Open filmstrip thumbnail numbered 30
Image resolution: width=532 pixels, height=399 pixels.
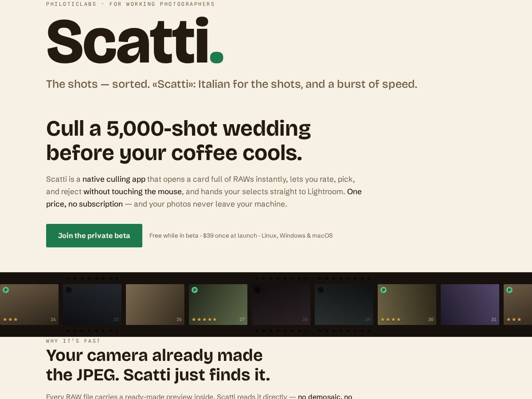click(407, 305)
